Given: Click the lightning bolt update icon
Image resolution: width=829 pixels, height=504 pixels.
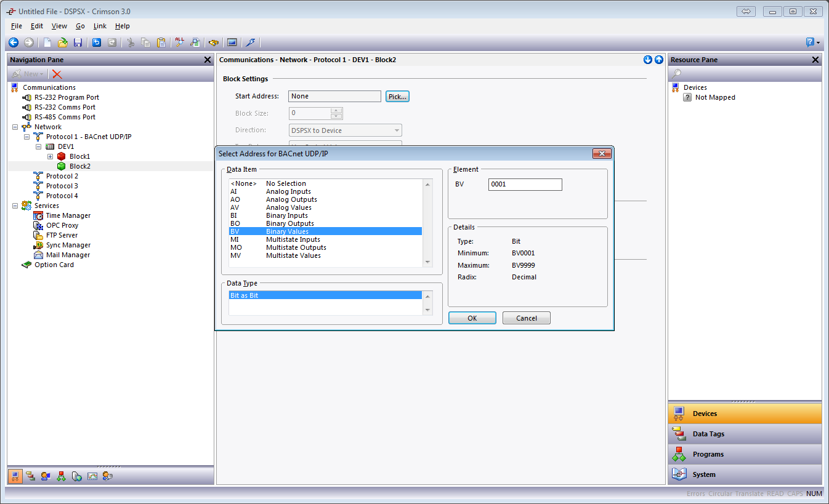Looking at the screenshot, I should [x=250, y=42].
